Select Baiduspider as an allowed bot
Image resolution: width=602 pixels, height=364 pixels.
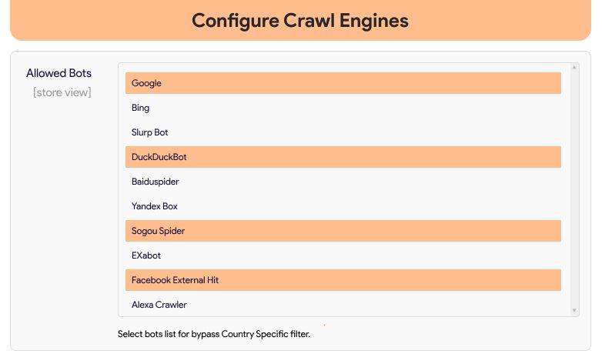pyautogui.click(x=343, y=182)
